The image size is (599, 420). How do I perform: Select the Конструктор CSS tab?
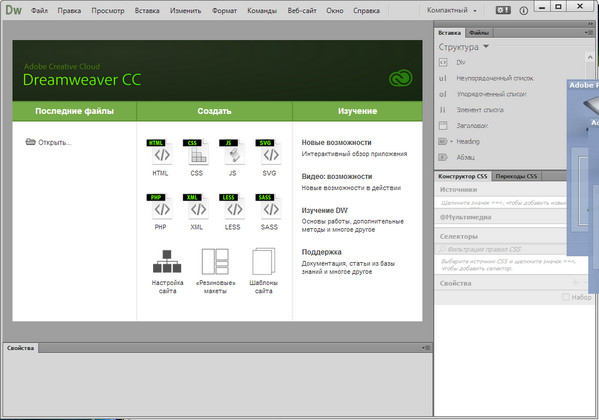pyautogui.click(x=463, y=176)
